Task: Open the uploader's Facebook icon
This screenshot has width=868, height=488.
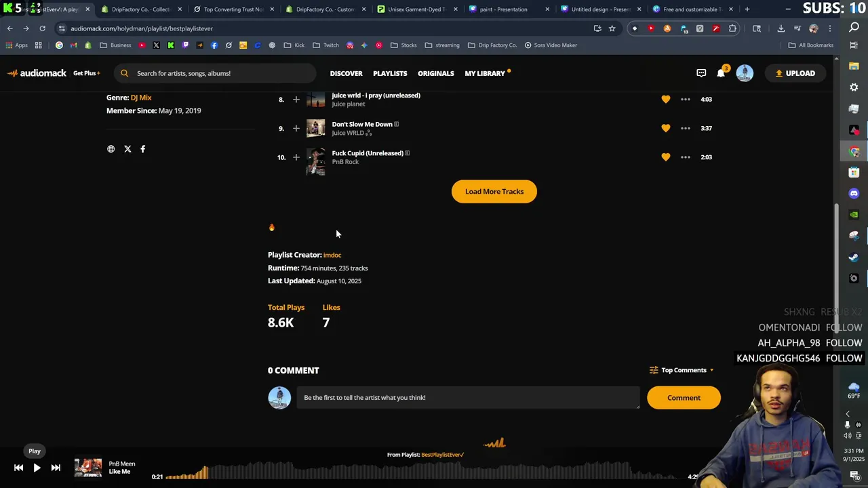Action: coord(142,149)
